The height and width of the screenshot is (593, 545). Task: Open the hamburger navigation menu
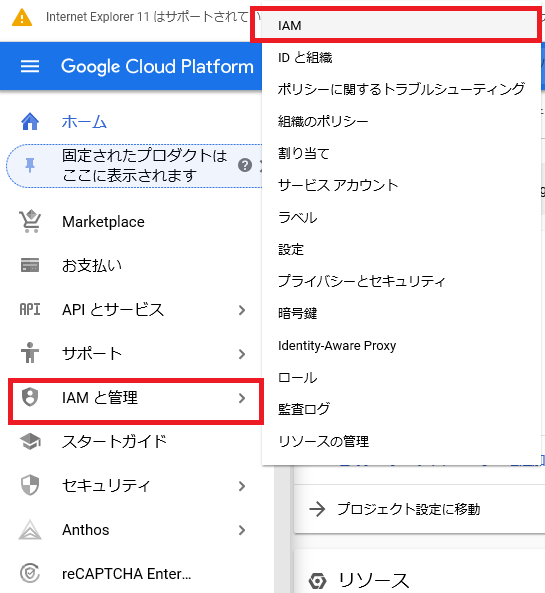pyautogui.click(x=30, y=66)
